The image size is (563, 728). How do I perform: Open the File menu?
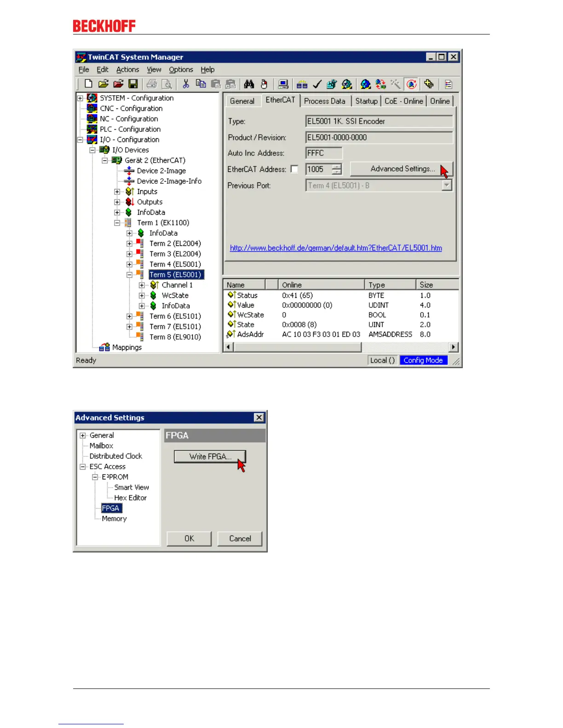pos(84,69)
